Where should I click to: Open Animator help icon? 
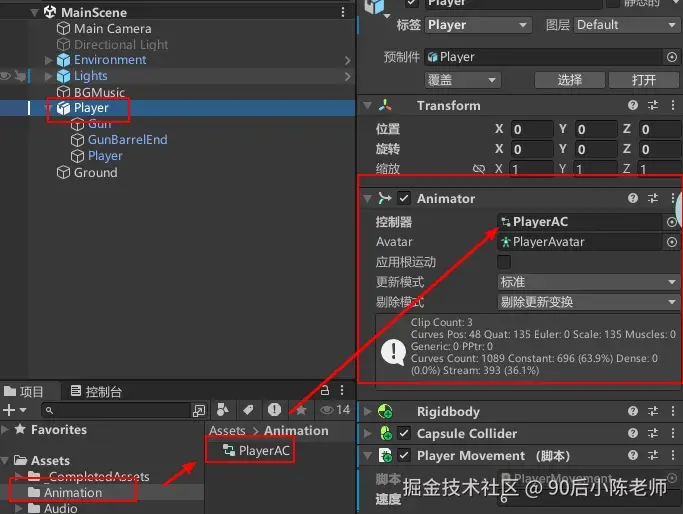(633, 198)
